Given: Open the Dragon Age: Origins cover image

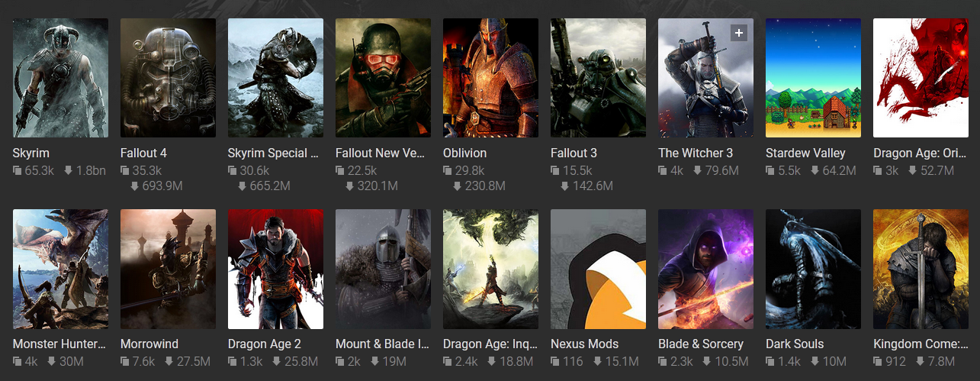Looking at the screenshot, I should [x=921, y=78].
